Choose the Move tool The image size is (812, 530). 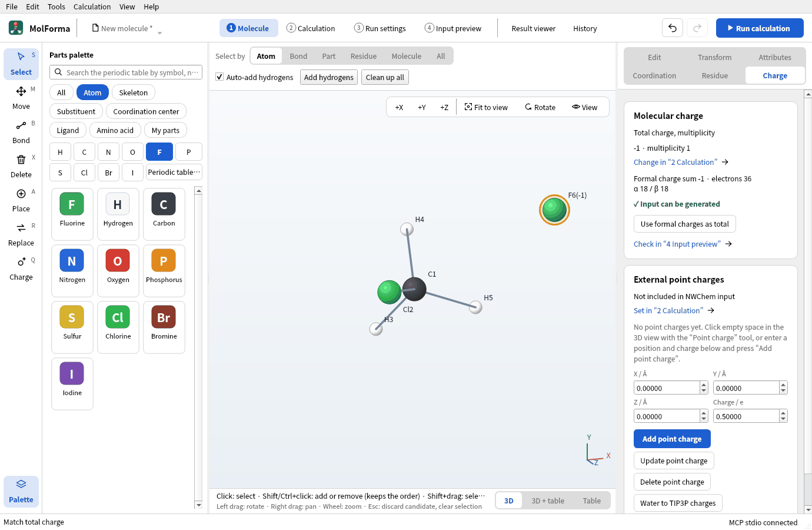pyautogui.click(x=21, y=98)
